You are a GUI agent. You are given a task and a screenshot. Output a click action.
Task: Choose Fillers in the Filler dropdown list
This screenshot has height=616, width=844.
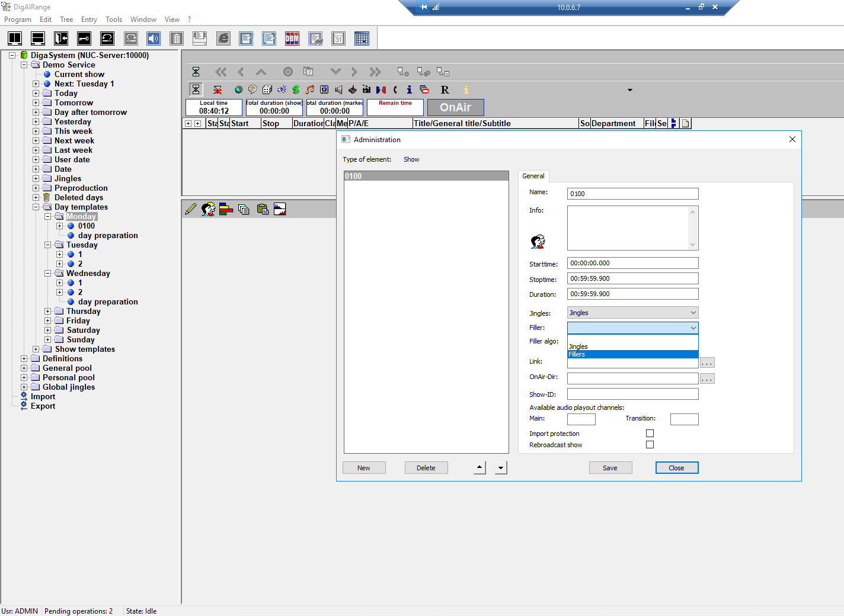pyautogui.click(x=632, y=354)
